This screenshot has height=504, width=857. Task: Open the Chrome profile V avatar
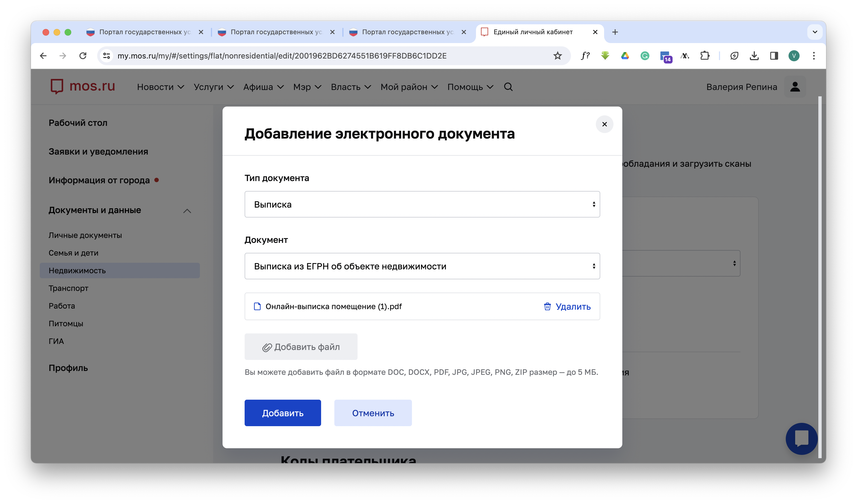click(794, 56)
